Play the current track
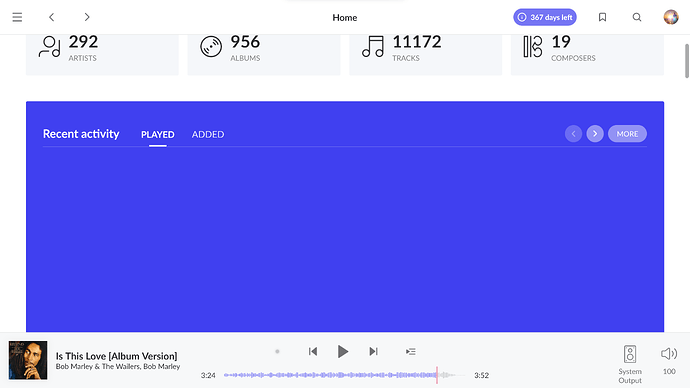690x388 pixels. tap(343, 351)
